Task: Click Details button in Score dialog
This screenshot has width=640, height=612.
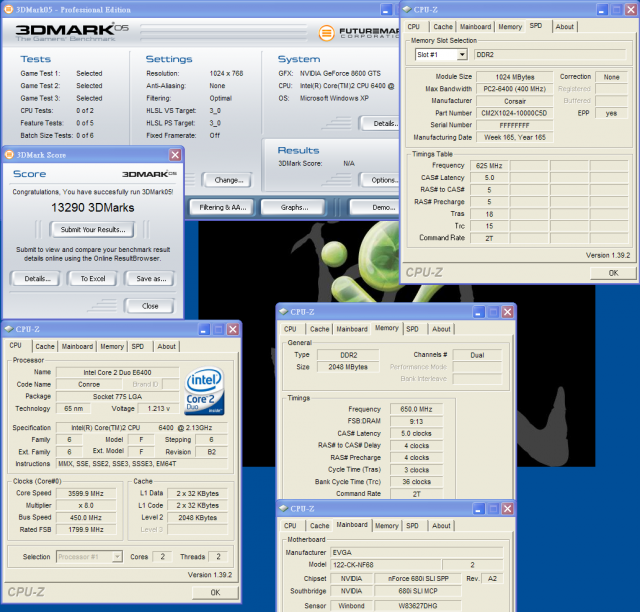Action: tap(37, 279)
